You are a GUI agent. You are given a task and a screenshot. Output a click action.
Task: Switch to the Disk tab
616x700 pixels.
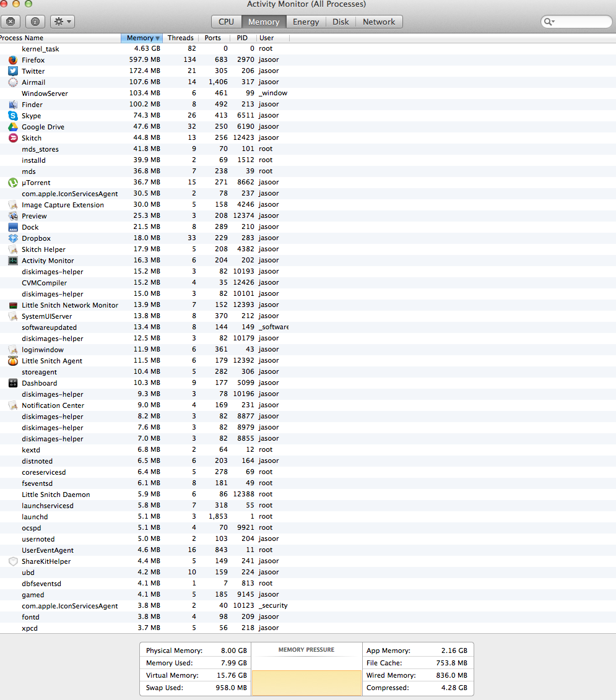[x=341, y=22]
